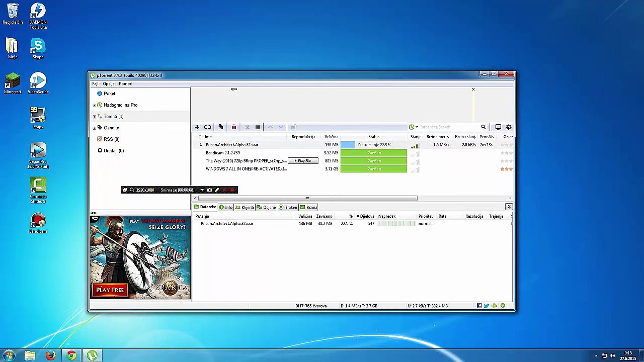Move torrent down the queue

tap(281, 127)
